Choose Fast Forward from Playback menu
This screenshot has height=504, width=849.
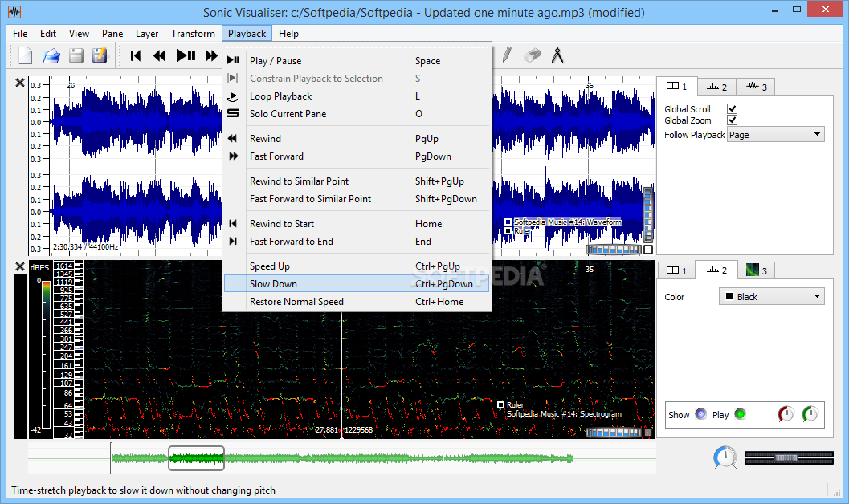(x=357, y=156)
